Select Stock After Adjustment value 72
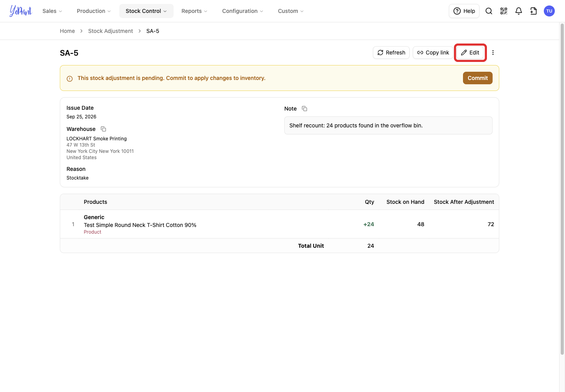Image resolution: width=565 pixels, height=392 pixels. [x=491, y=224]
